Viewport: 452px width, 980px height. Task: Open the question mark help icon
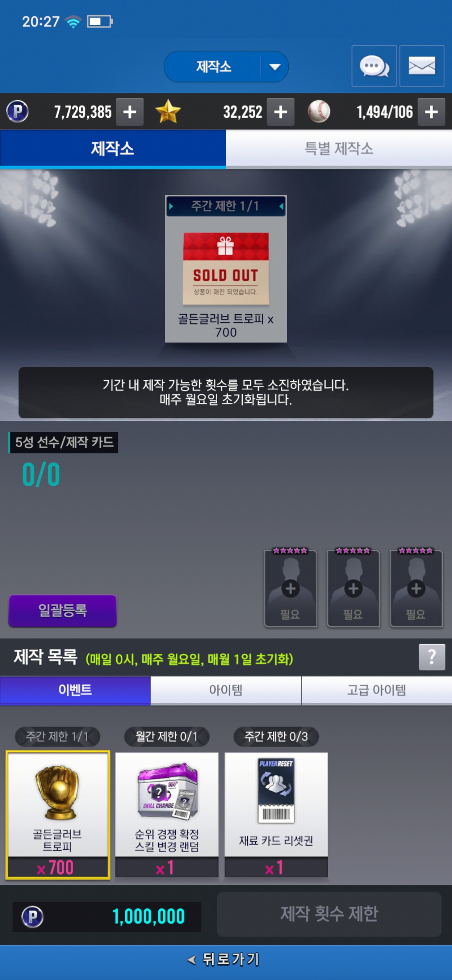(432, 657)
